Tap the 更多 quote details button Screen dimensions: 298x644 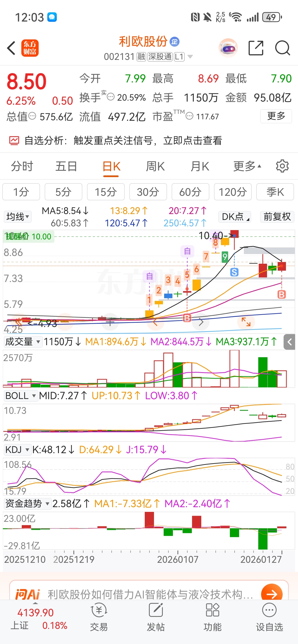pyautogui.click(x=276, y=116)
